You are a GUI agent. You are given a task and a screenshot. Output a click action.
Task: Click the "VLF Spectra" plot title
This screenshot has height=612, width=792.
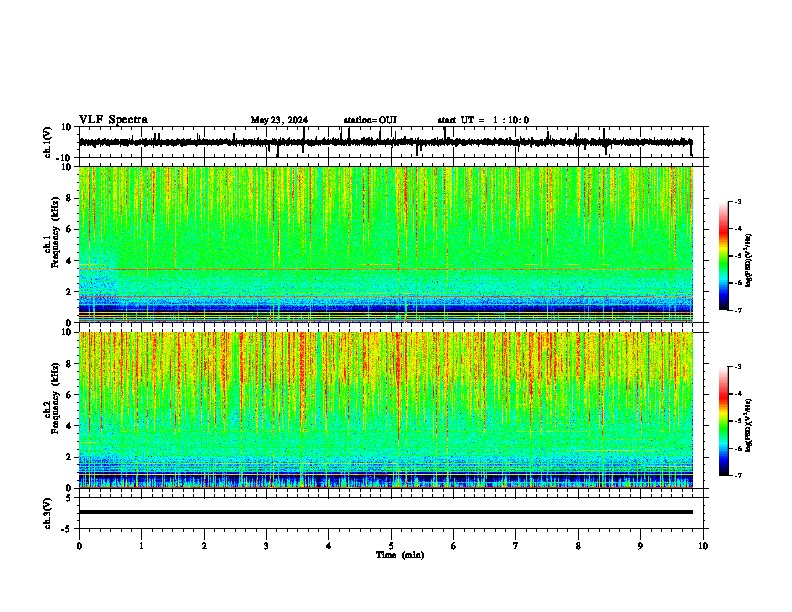click(x=113, y=120)
